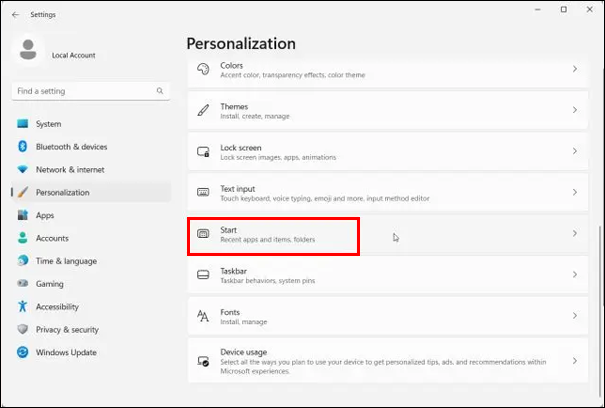The height and width of the screenshot is (408, 605).
Task: Expand the Taskbar settings chevron
Action: [x=574, y=274]
